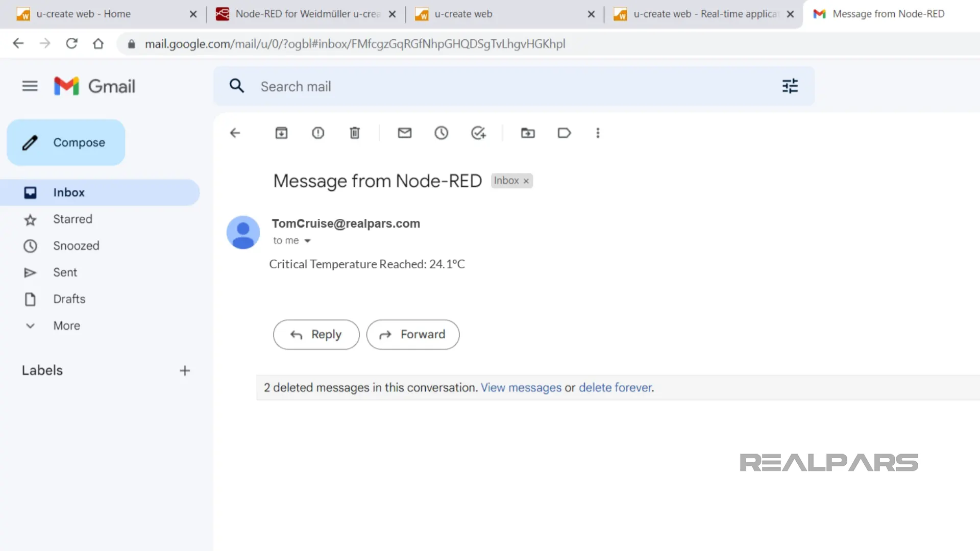Return to the inbox list
The width and height of the screenshot is (980, 551).
pos(235,133)
